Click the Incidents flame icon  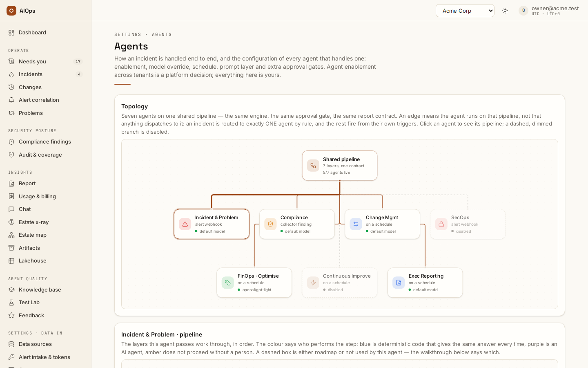11,74
